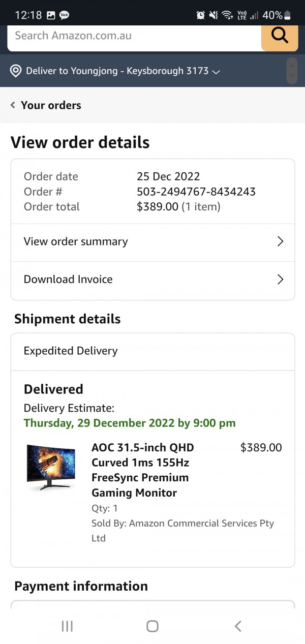
Task: Tap the alarm icon in status bar
Action: 201,15
